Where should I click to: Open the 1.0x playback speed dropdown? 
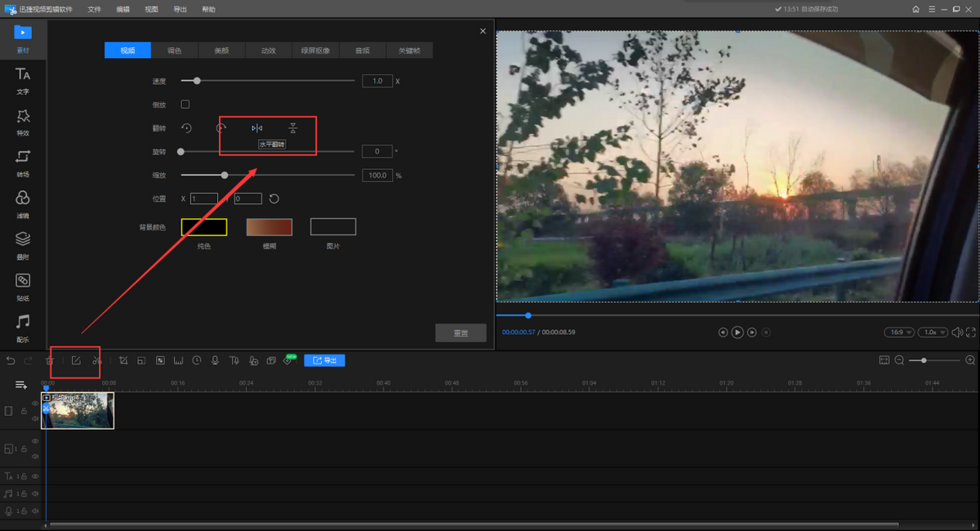[x=932, y=332]
